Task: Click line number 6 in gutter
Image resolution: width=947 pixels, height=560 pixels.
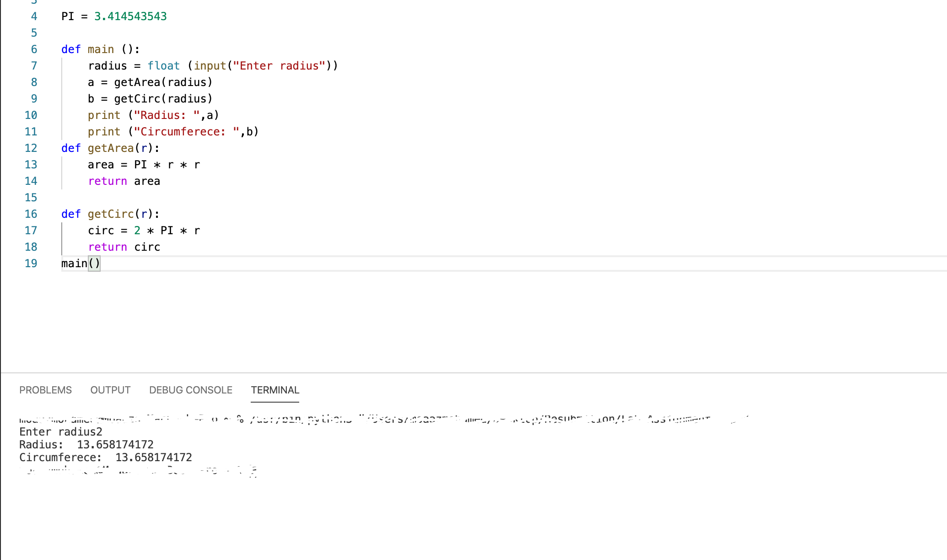Action: coord(34,49)
